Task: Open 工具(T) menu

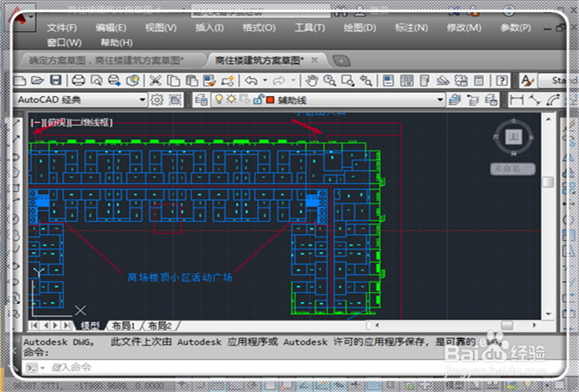Action: pos(310,27)
